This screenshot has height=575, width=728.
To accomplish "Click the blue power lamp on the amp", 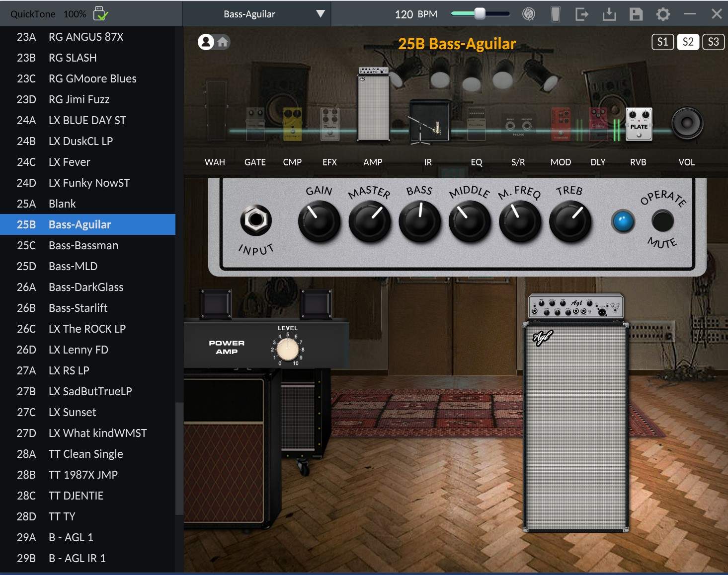I will pyautogui.click(x=623, y=221).
